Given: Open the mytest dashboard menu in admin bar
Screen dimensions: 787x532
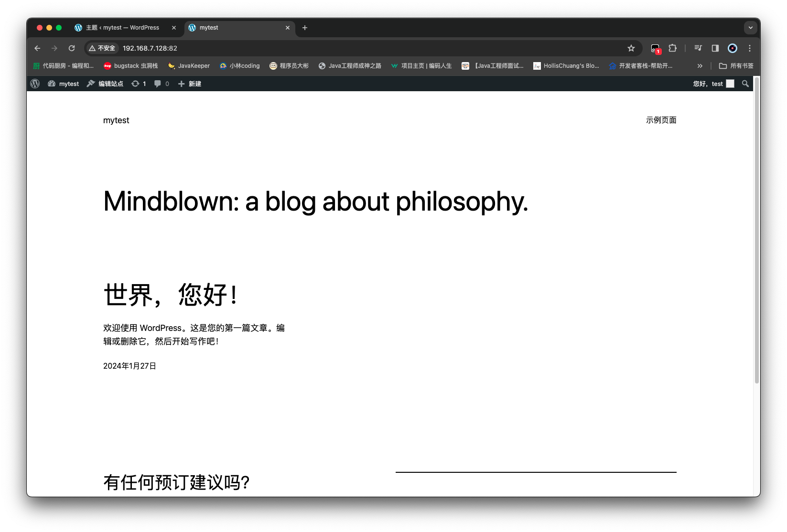Looking at the screenshot, I should pos(64,84).
